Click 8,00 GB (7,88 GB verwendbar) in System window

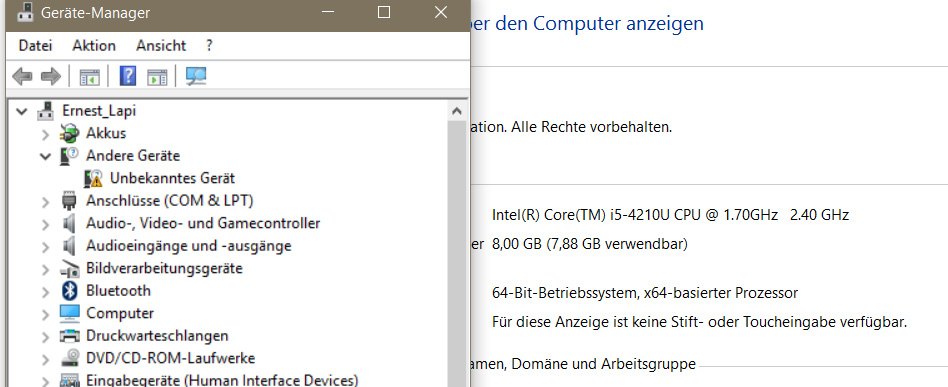590,245
